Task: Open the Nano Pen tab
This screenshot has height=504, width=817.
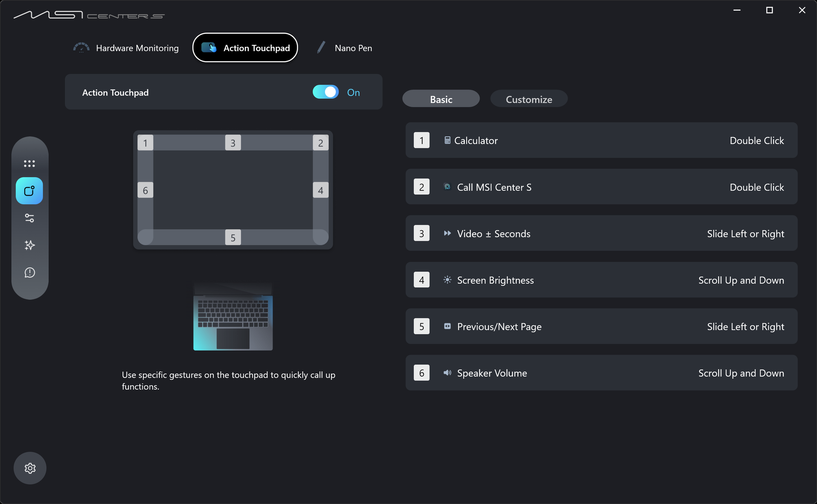Action: [344, 48]
